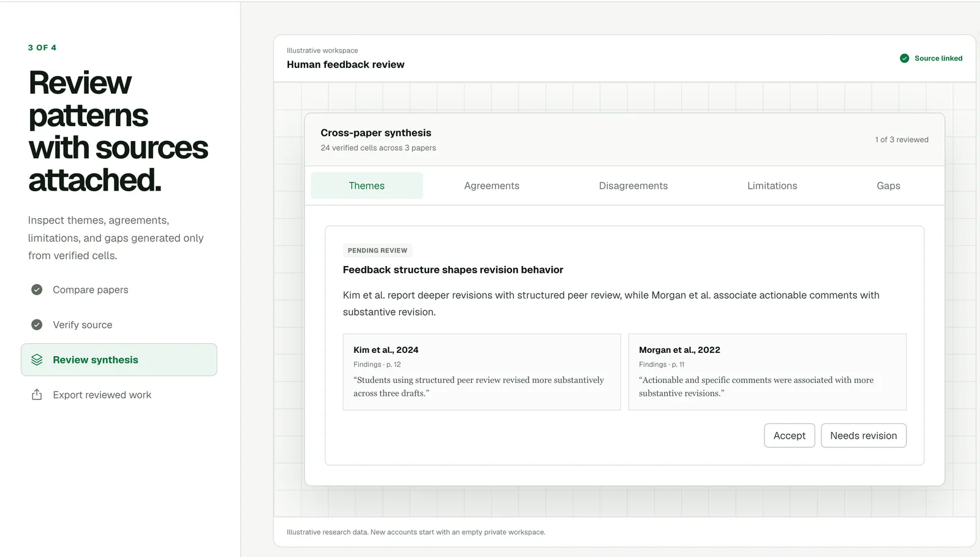This screenshot has height=557, width=980.
Task: Select the Review synthesis step
Action: (x=119, y=360)
